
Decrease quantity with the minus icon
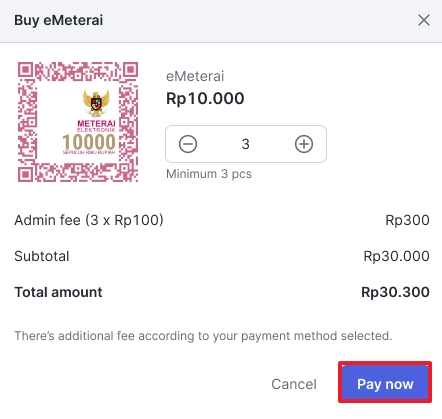pyautogui.click(x=188, y=144)
